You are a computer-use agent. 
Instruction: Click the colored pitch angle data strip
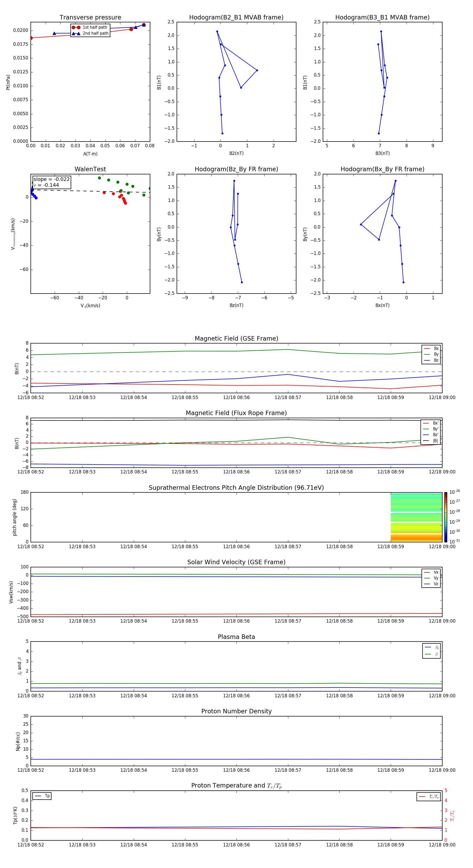coord(416,517)
